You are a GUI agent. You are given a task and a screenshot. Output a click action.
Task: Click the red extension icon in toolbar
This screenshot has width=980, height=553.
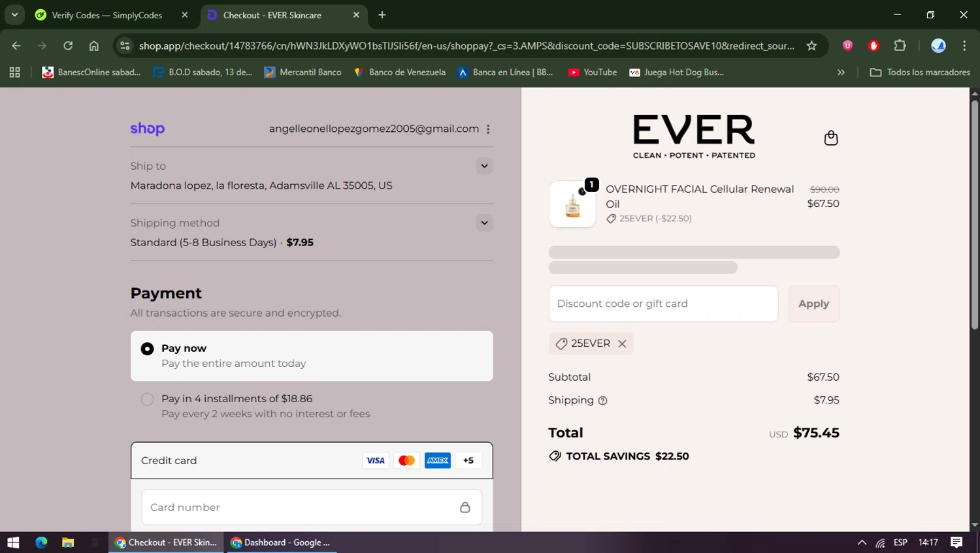click(x=874, y=46)
